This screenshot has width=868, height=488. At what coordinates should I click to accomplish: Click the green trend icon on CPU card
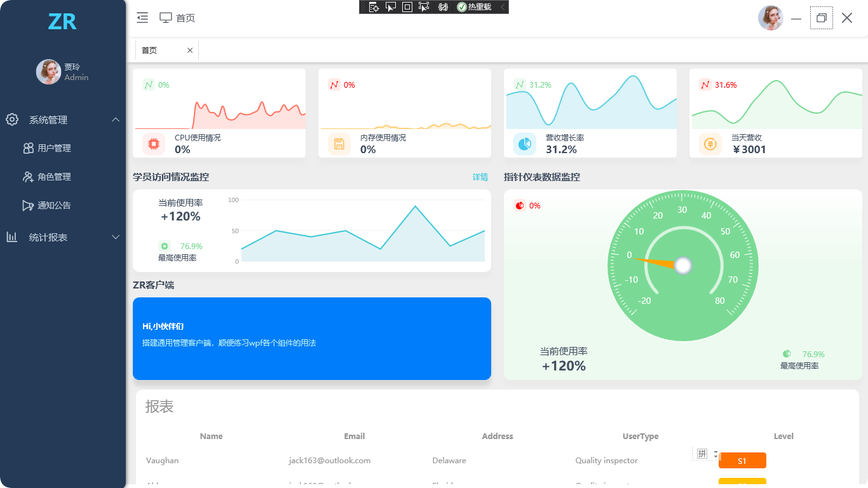(149, 85)
